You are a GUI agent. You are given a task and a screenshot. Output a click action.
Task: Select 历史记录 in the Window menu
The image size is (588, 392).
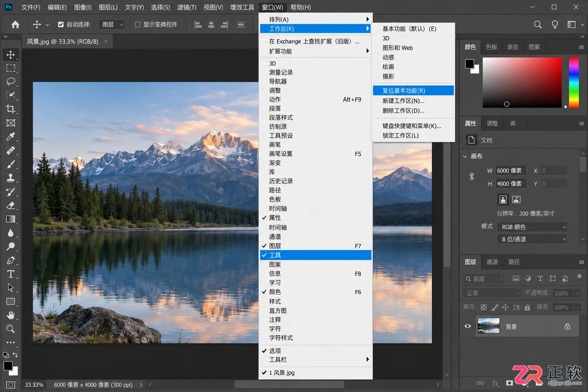315,181
